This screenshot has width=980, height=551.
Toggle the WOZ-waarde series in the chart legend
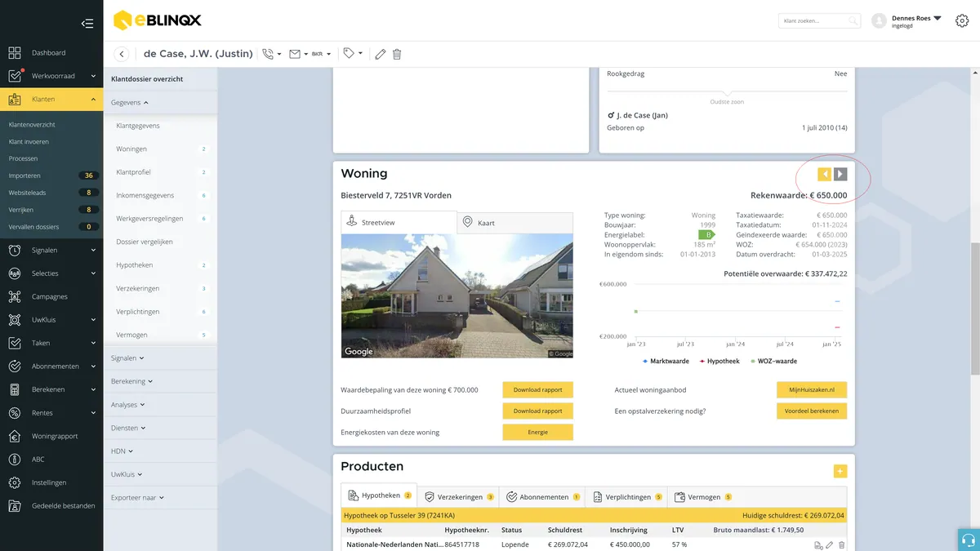[x=773, y=361]
